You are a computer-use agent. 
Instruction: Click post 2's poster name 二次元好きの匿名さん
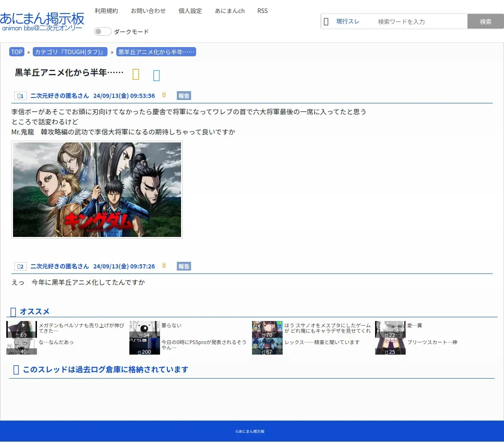click(x=60, y=266)
